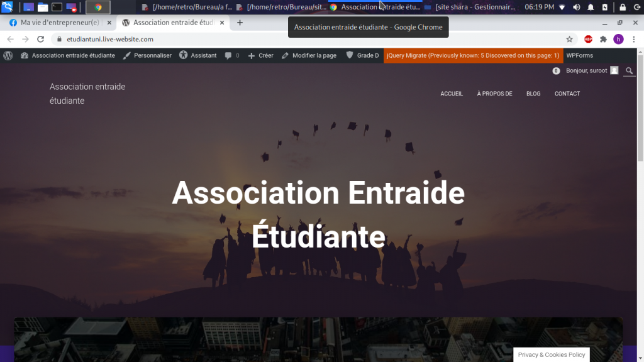The height and width of the screenshot is (362, 644).
Task: Reload the current page
Action: (40, 39)
